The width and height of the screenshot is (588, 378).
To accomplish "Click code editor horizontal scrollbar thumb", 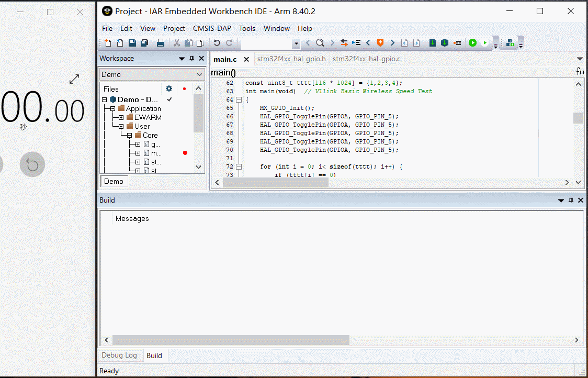I will tap(276, 182).
